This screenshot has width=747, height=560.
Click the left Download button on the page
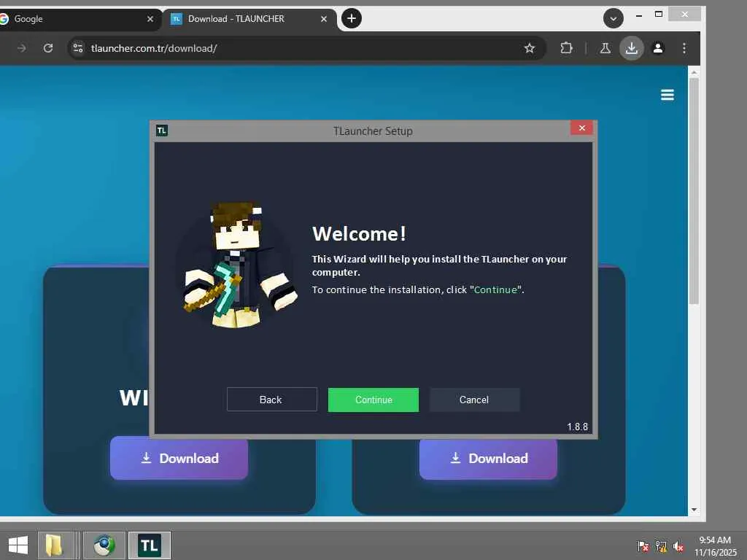tap(179, 458)
